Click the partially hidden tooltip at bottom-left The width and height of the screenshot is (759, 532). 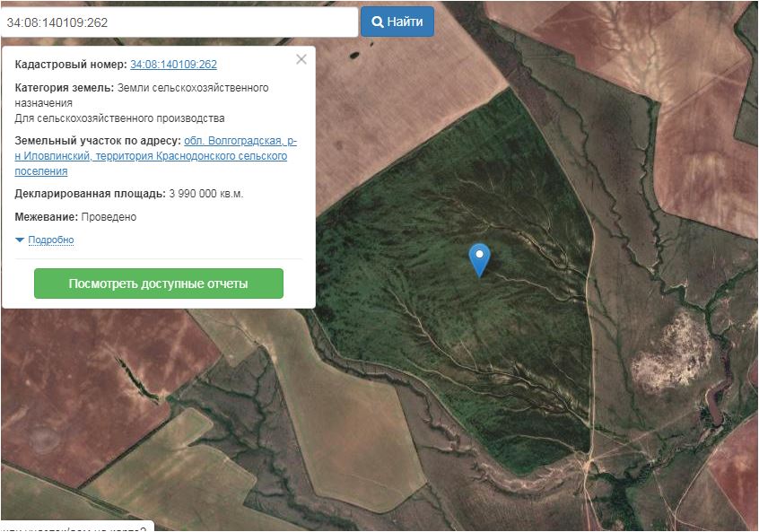click(x=76, y=527)
